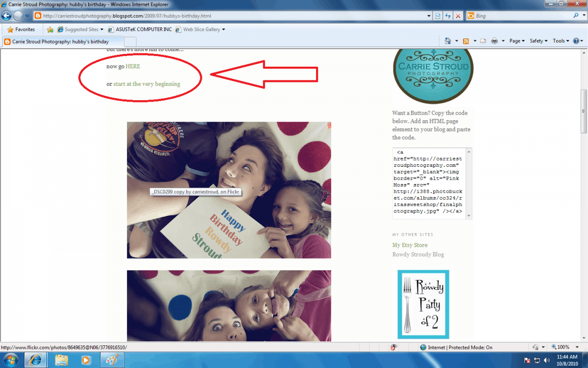Viewport: 588px width, 368px height.
Task: Open the Web Slice Gallery dropdown
Action: pos(200,29)
